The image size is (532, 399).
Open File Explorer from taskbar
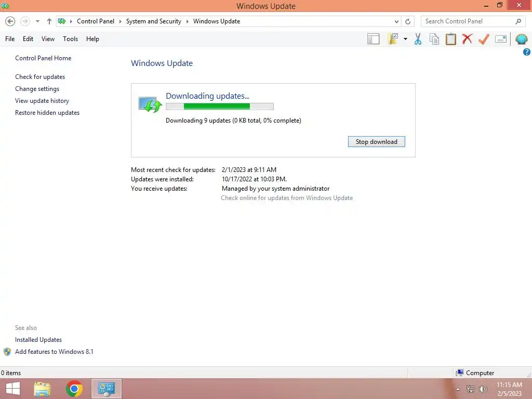point(43,389)
